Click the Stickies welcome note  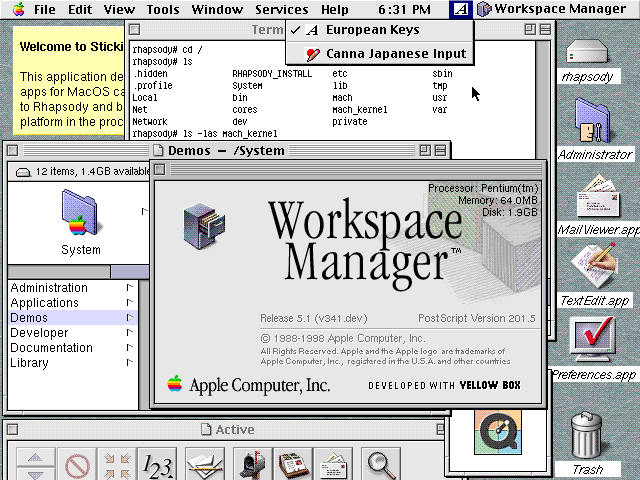[x=69, y=81]
